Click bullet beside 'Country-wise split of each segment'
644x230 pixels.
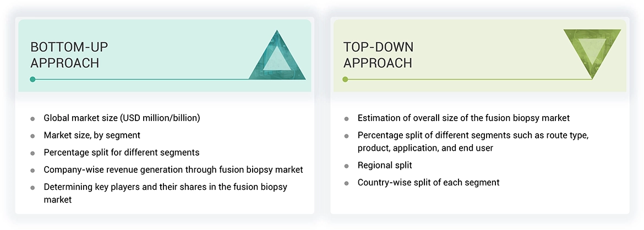[346, 183]
